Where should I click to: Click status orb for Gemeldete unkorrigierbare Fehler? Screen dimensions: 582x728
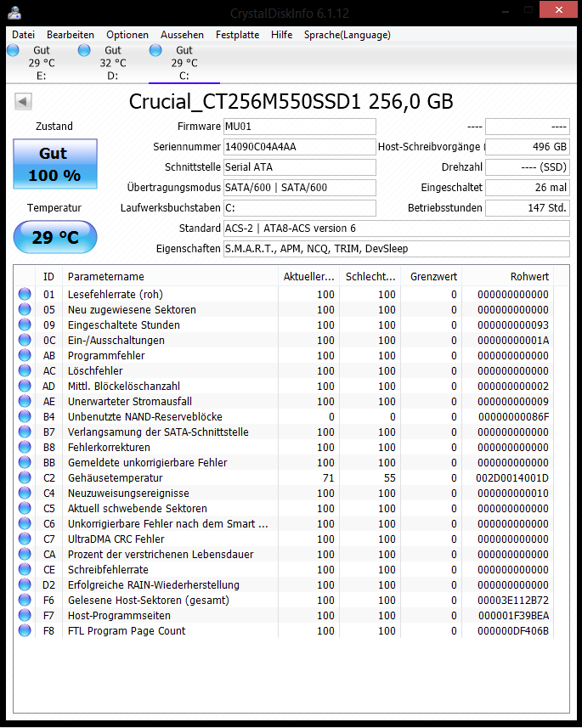(25, 462)
